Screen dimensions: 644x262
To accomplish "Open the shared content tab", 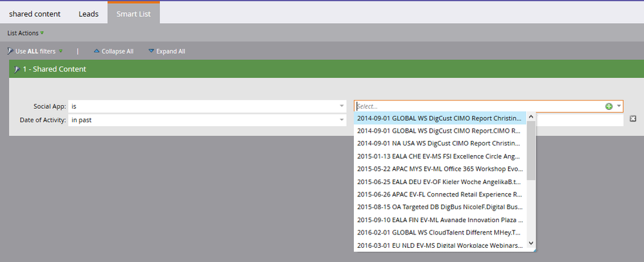I will 35,13.
